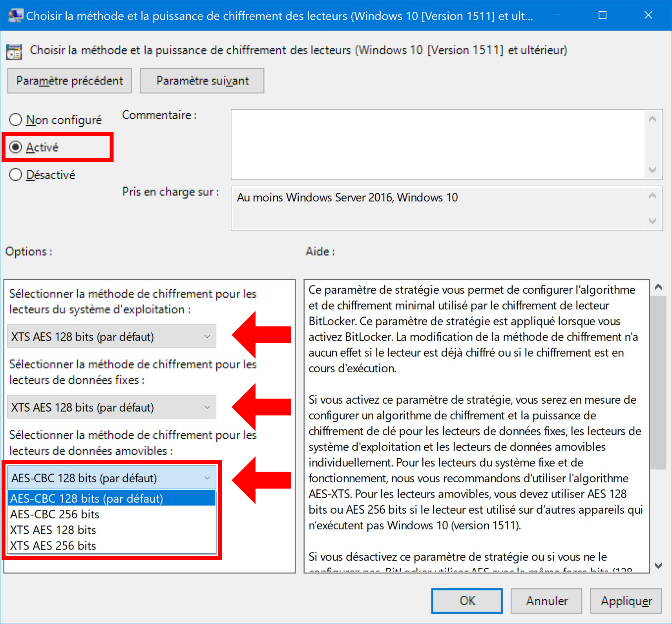Confirm with the OK button

coord(467,601)
